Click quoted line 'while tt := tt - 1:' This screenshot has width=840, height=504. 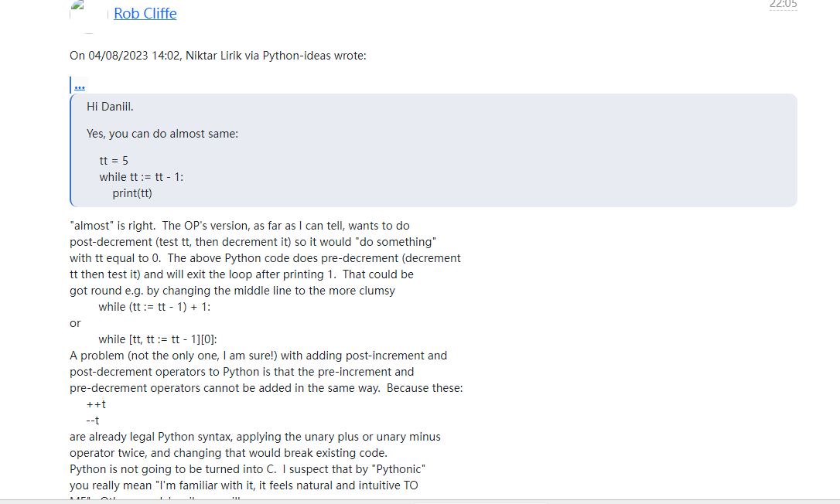[x=142, y=177]
